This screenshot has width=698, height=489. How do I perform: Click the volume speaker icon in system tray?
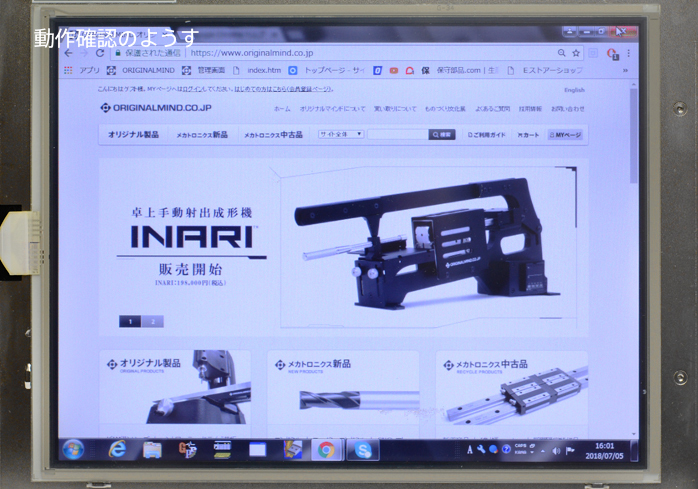tap(557, 450)
